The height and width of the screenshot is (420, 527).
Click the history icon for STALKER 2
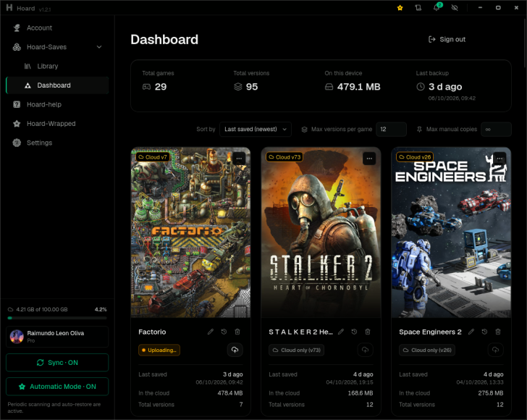(354, 332)
